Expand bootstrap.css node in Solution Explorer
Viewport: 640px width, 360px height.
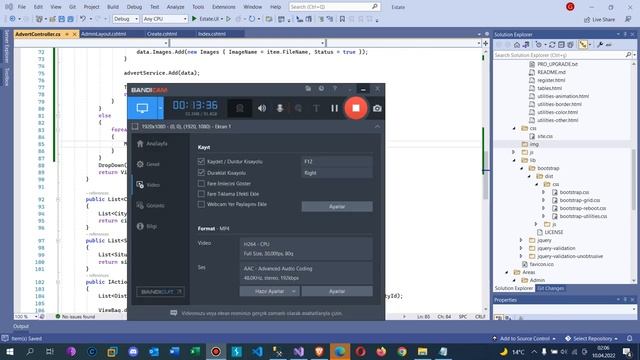click(544, 192)
